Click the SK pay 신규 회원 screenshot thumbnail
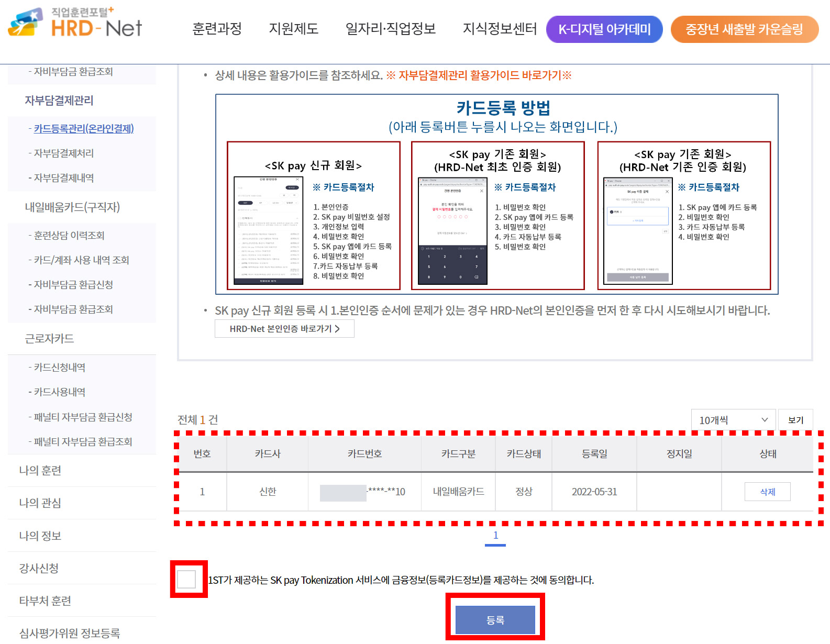Viewport: 830px width, 644px height. point(268,231)
